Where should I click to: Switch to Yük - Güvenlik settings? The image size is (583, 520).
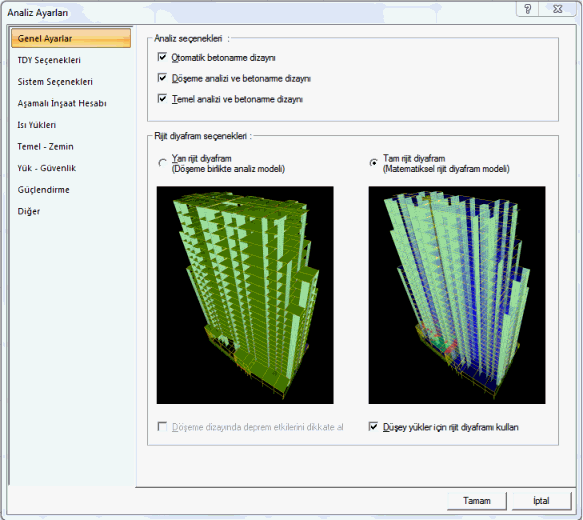pyautogui.click(x=46, y=168)
